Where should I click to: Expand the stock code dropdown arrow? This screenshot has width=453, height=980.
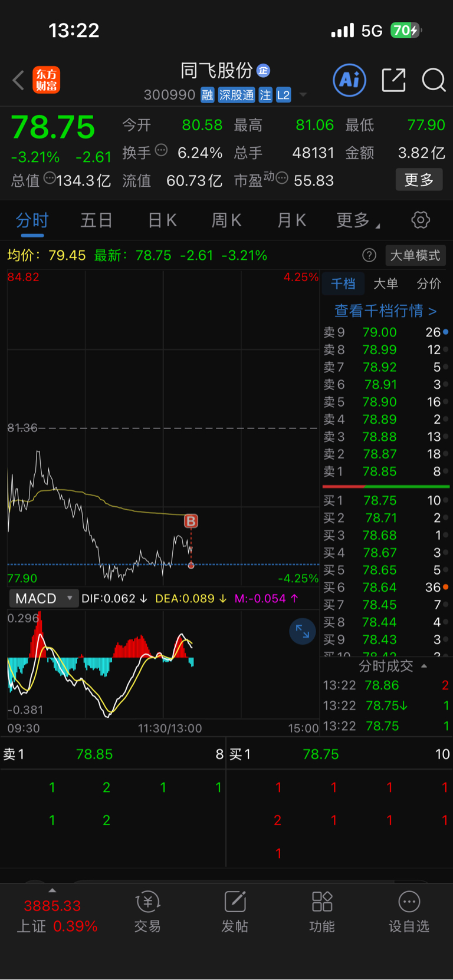[x=303, y=95]
